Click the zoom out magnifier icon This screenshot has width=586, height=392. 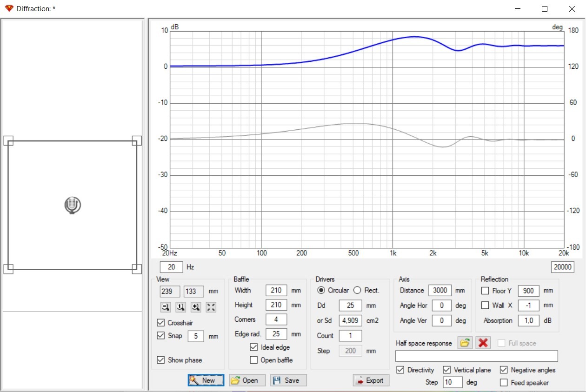pyautogui.click(x=165, y=307)
